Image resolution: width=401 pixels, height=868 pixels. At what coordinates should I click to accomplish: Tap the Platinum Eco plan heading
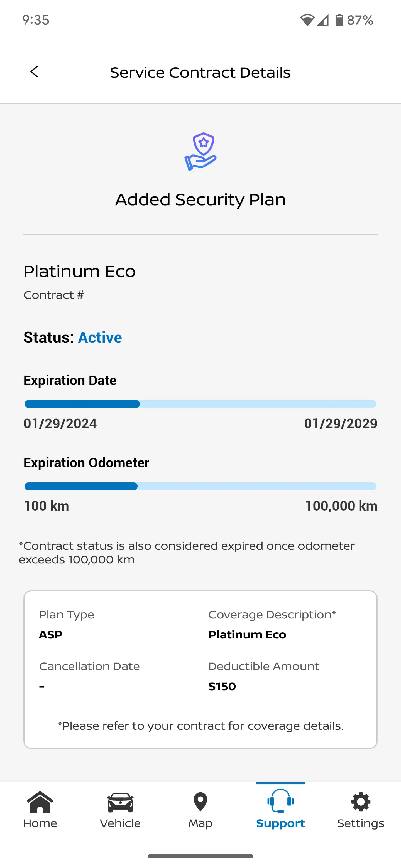(x=80, y=271)
